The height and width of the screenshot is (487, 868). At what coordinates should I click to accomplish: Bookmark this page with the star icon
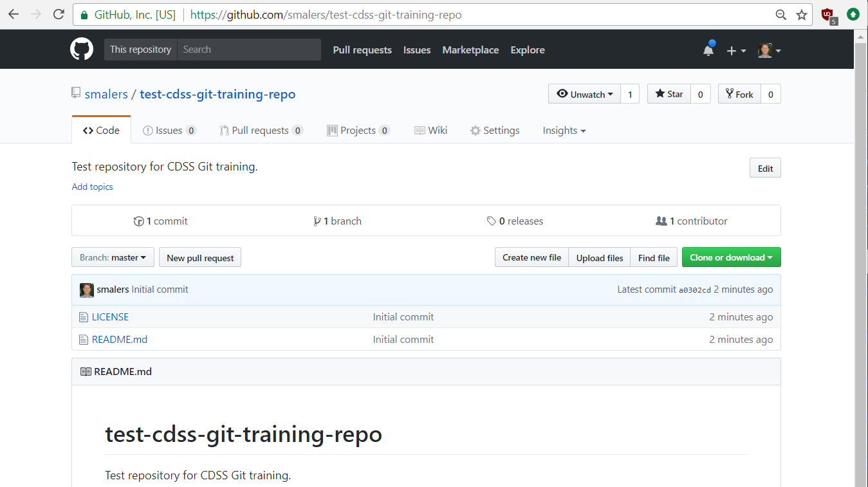(801, 14)
